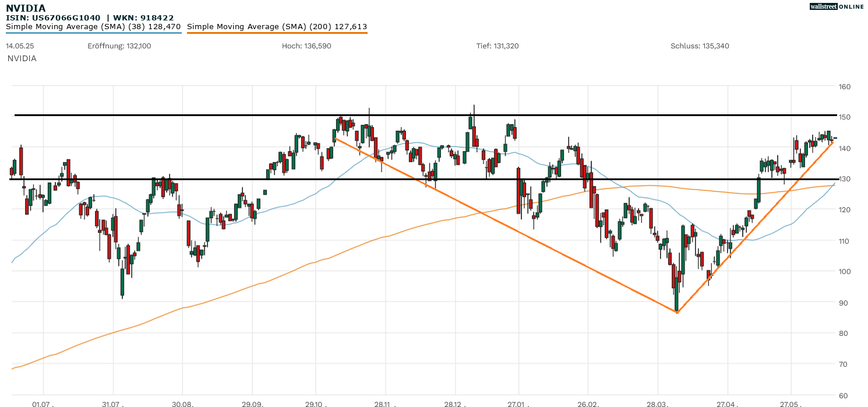Click the 31.07. date axis label
The image size is (868, 407).
[113, 404]
